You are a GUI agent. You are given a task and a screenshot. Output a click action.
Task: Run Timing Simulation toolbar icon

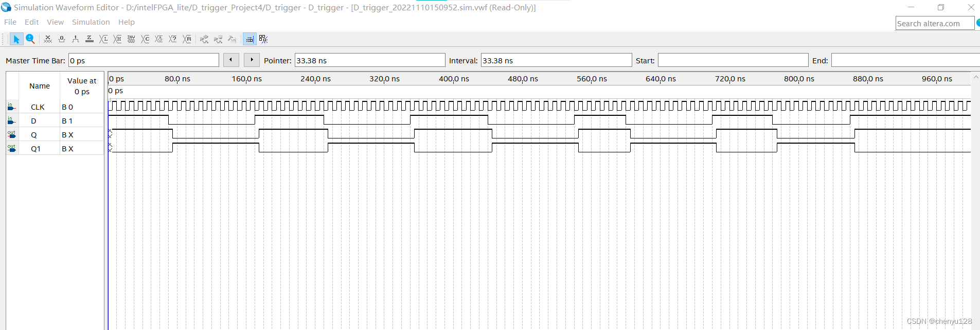click(218, 39)
